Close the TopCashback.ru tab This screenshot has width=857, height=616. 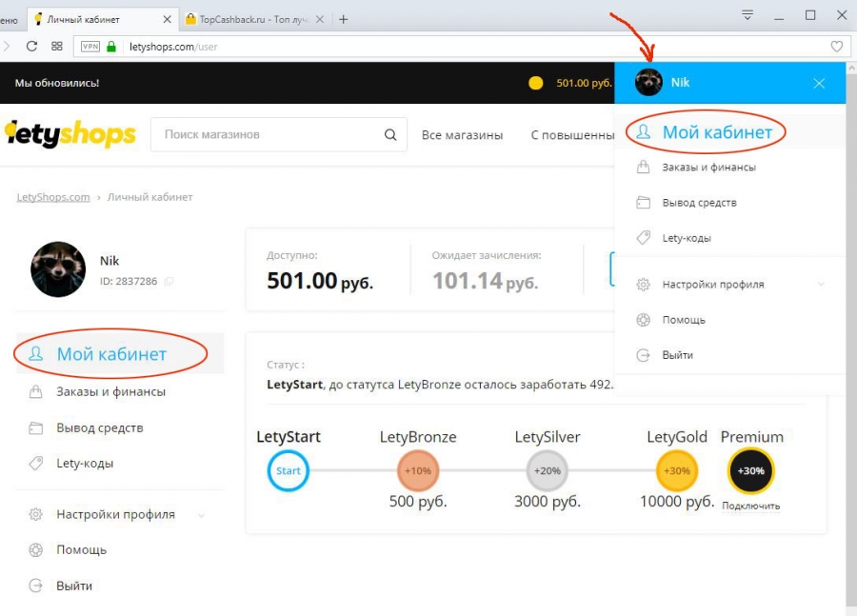tap(320, 19)
